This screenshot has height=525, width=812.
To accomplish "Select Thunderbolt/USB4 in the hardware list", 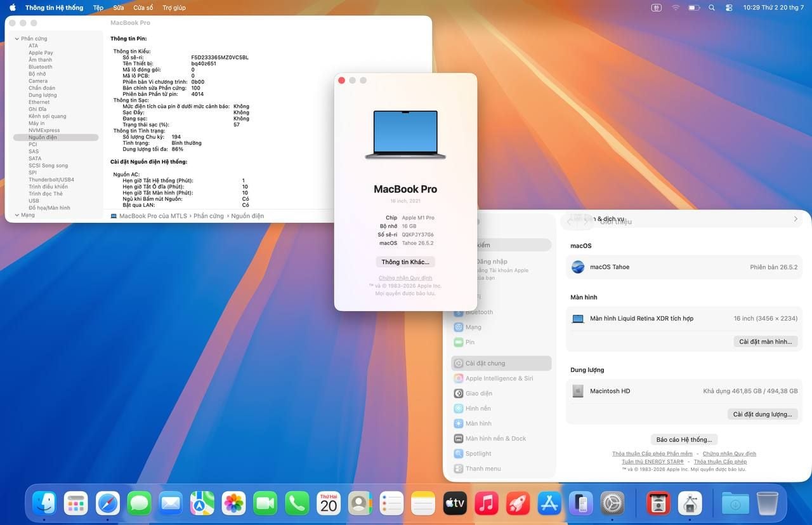I will click(x=51, y=180).
